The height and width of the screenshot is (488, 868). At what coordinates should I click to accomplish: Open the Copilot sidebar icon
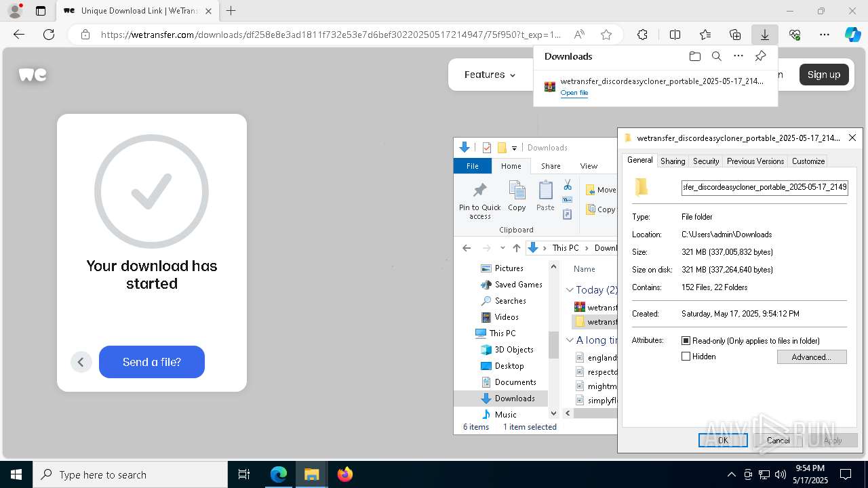coord(852,35)
